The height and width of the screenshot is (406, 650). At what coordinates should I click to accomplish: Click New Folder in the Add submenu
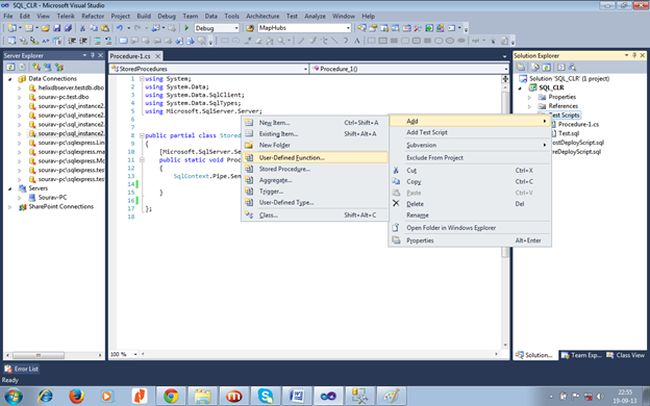(x=315, y=145)
